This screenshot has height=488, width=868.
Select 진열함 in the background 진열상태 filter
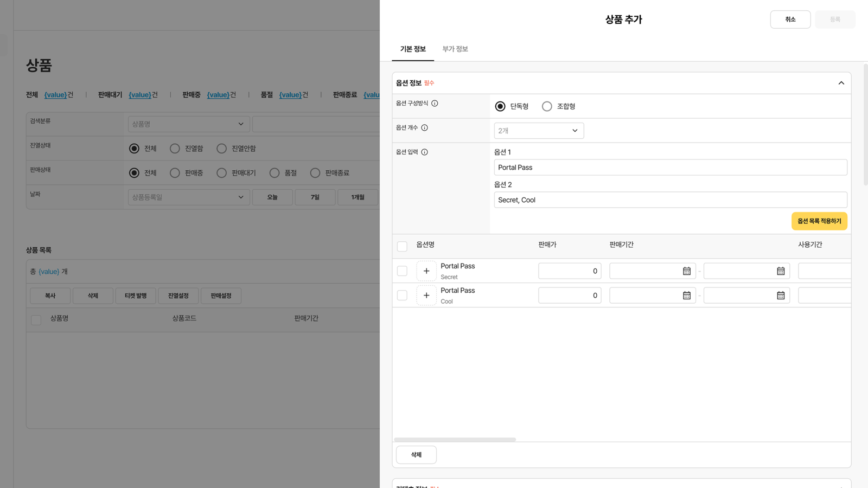175,149
